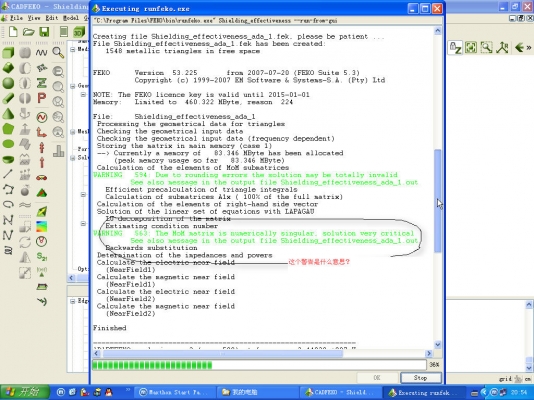Open the 我的电脑 taskbar window
Screen dimensions: 534x400
click(258, 393)
